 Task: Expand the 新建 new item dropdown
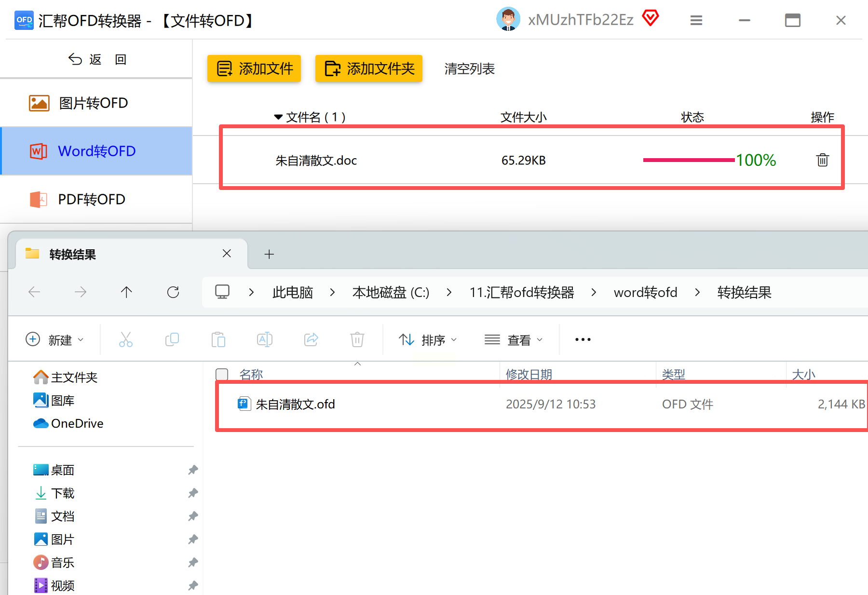click(54, 340)
